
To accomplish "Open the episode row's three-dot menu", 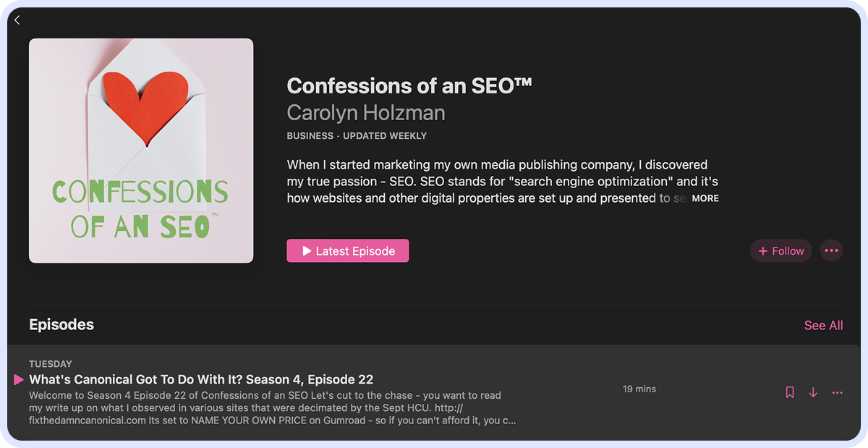I will [x=838, y=392].
